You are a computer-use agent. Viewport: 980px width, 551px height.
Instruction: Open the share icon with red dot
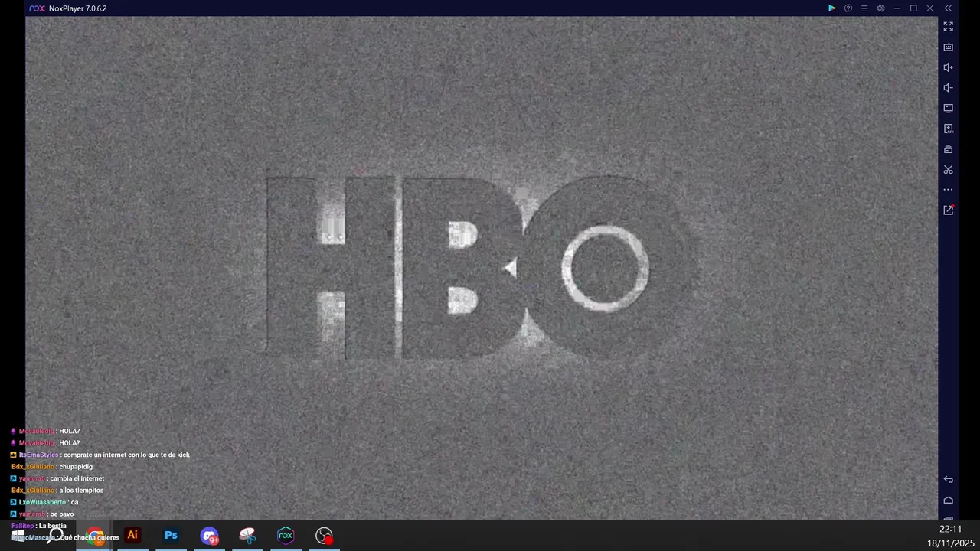948,210
